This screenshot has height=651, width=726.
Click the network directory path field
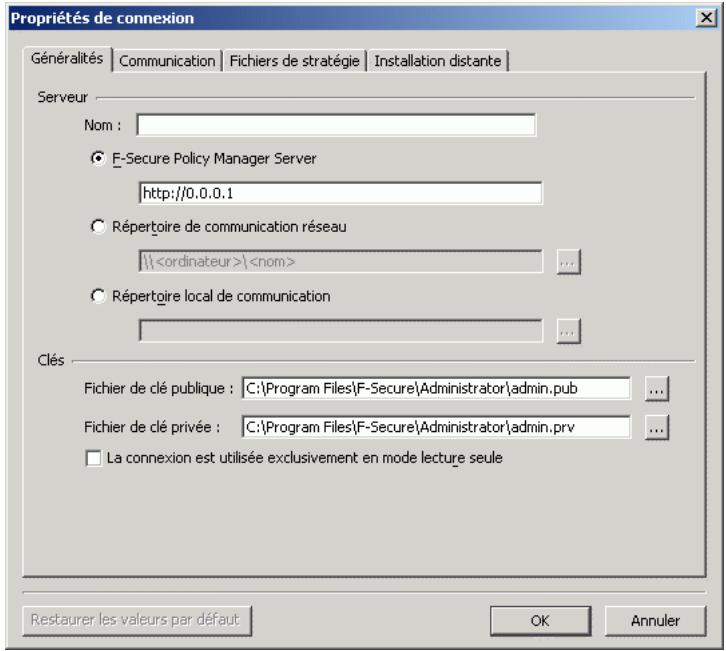pyautogui.click(x=340, y=262)
